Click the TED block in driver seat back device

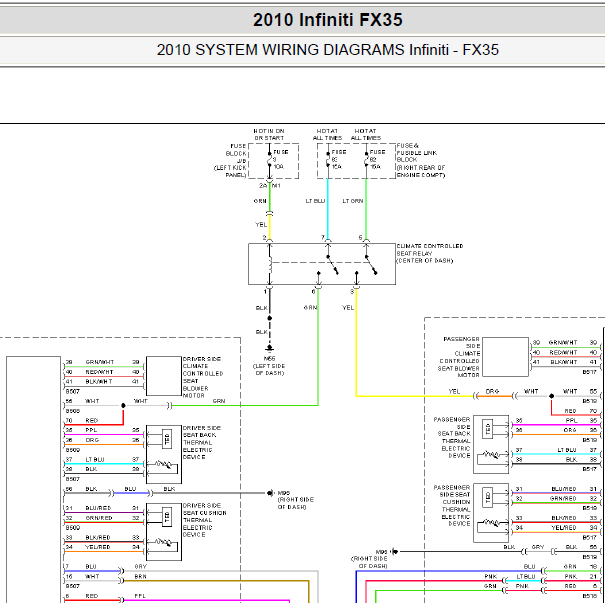point(167,439)
